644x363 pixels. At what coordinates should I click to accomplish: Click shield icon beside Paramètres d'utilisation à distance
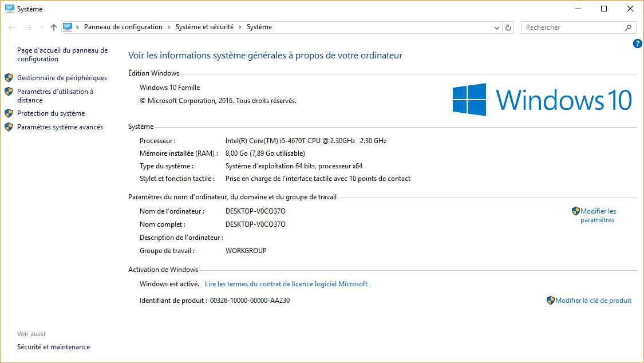pyautogui.click(x=9, y=92)
